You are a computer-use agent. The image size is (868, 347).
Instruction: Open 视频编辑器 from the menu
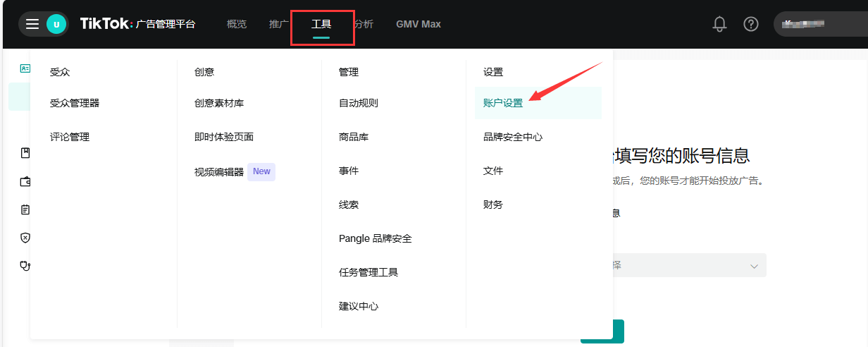(x=219, y=171)
